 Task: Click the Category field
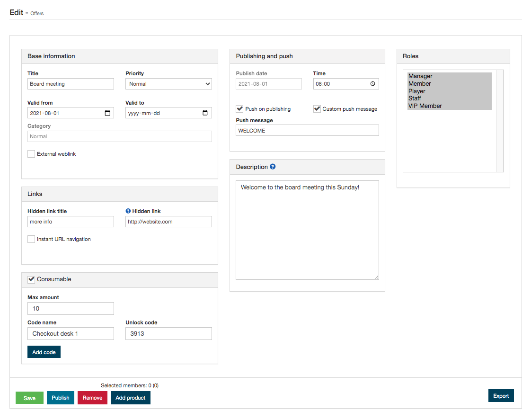pyautogui.click(x=120, y=136)
